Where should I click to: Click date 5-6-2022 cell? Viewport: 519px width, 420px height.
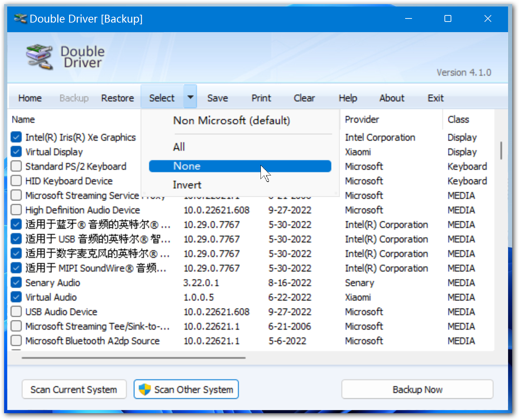(287, 341)
